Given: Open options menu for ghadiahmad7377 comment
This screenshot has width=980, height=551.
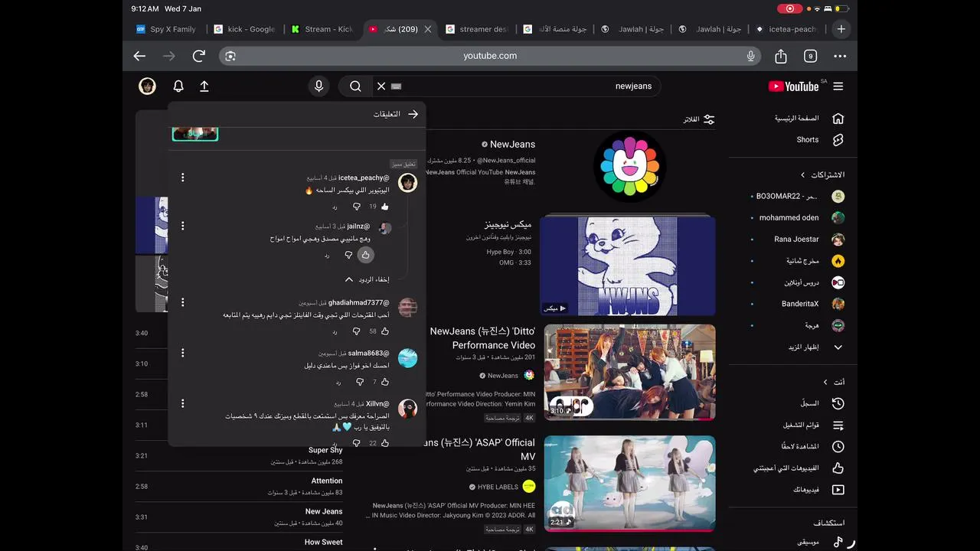Looking at the screenshot, I should [x=182, y=302].
